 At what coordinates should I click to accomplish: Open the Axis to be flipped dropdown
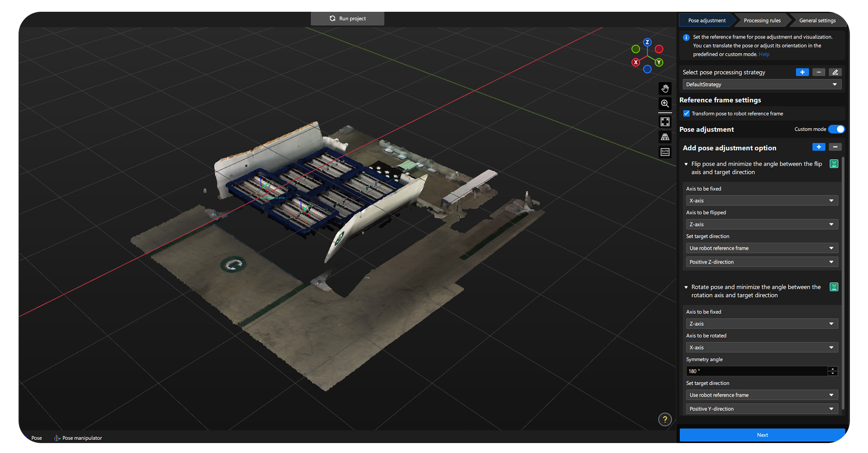(x=762, y=224)
